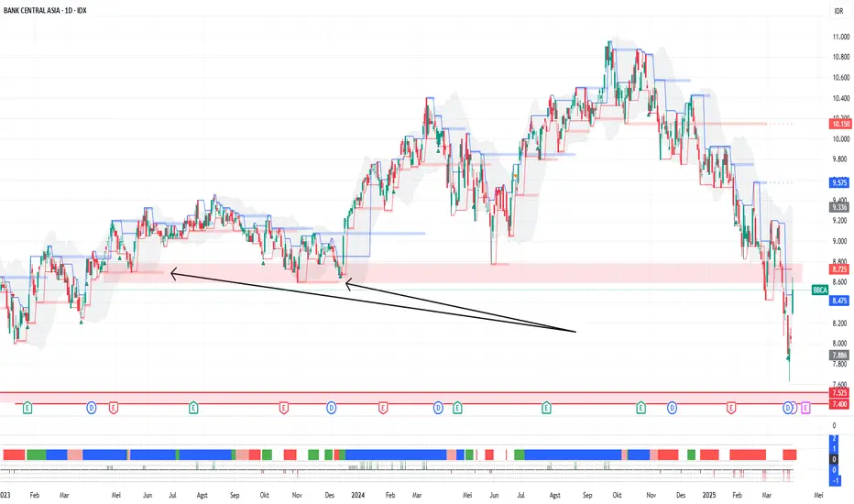Click the 8.200 price axis value
Screen dimensions: 854x504
839,323
